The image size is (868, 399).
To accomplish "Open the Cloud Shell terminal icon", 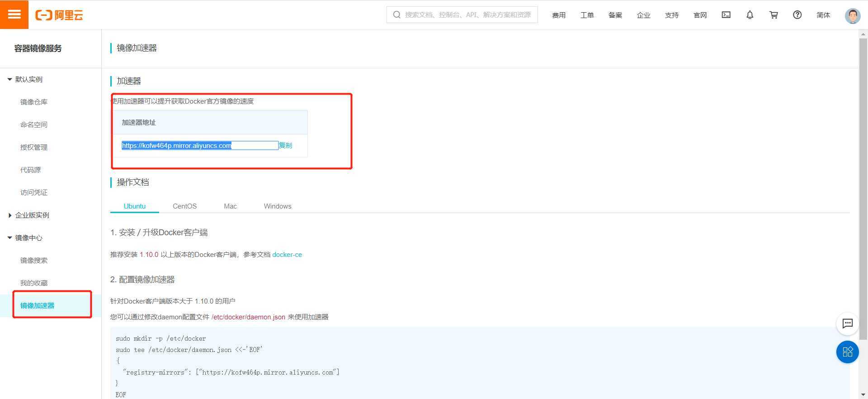I will pos(726,15).
